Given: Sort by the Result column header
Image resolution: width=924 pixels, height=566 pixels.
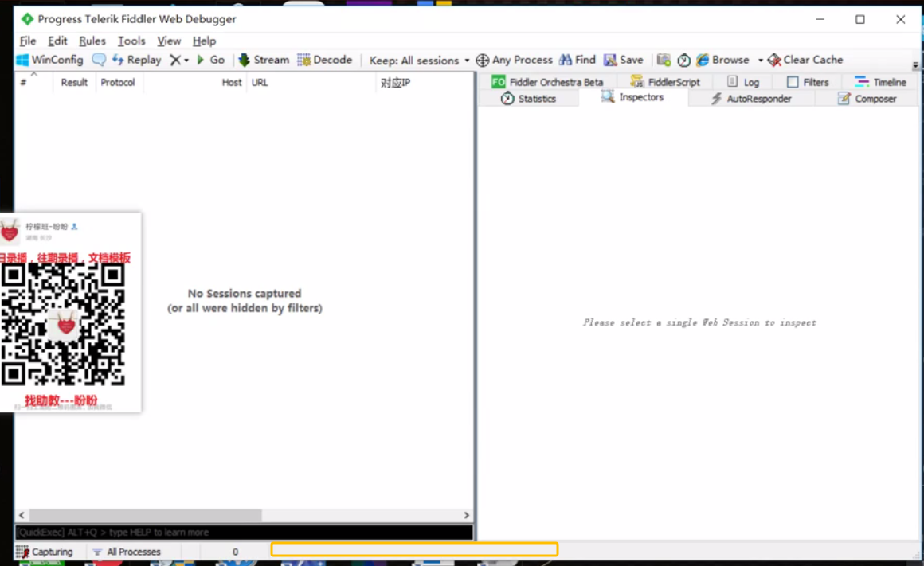Looking at the screenshot, I should [x=74, y=83].
